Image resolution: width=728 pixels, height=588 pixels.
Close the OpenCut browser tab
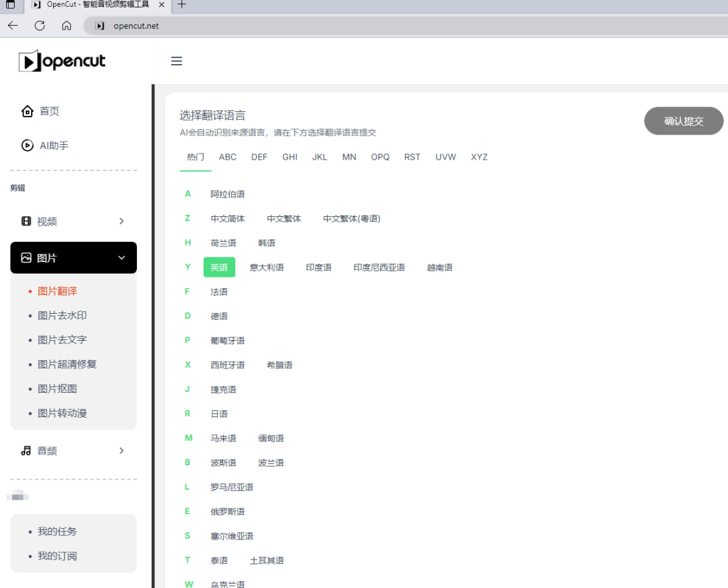click(162, 5)
